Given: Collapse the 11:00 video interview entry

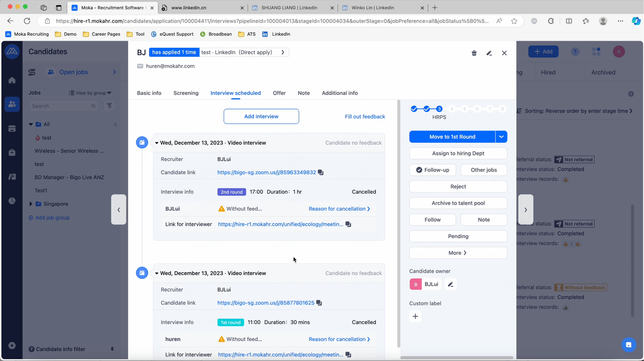Looking at the screenshot, I should (x=157, y=273).
